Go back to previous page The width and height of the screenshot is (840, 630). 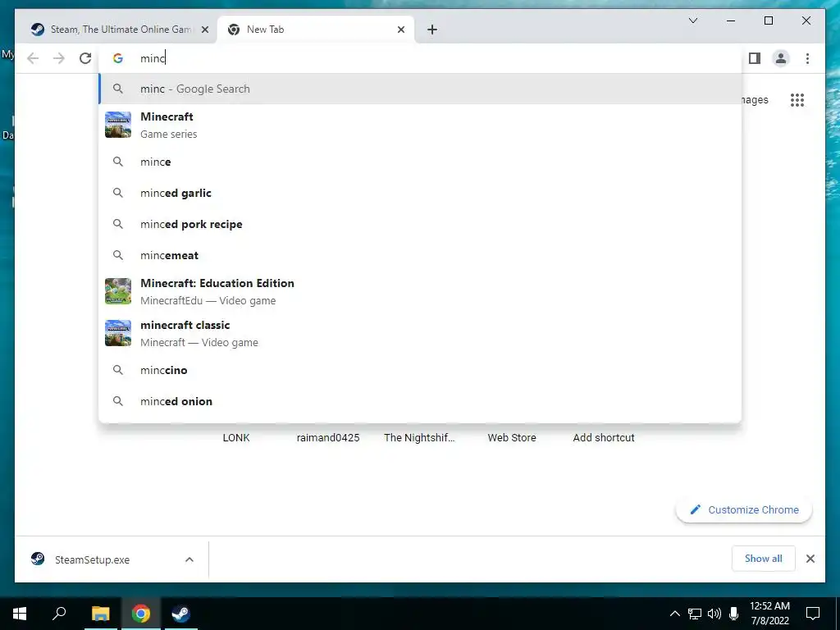pyautogui.click(x=33, y=58)
